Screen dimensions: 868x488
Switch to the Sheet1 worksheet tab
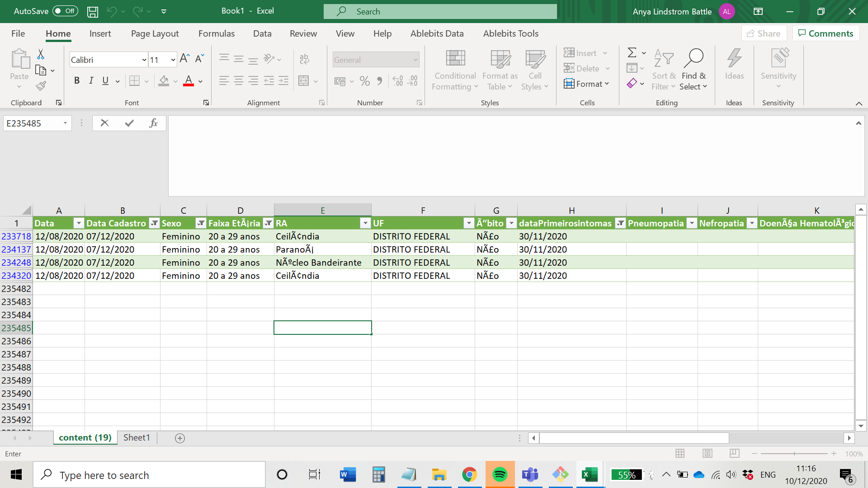[137, 437]
